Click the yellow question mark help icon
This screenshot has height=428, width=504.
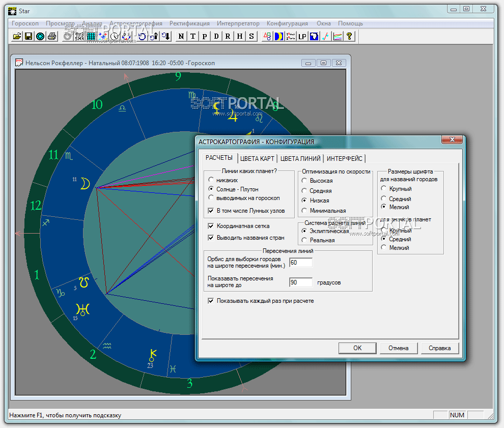pos(349,36)
